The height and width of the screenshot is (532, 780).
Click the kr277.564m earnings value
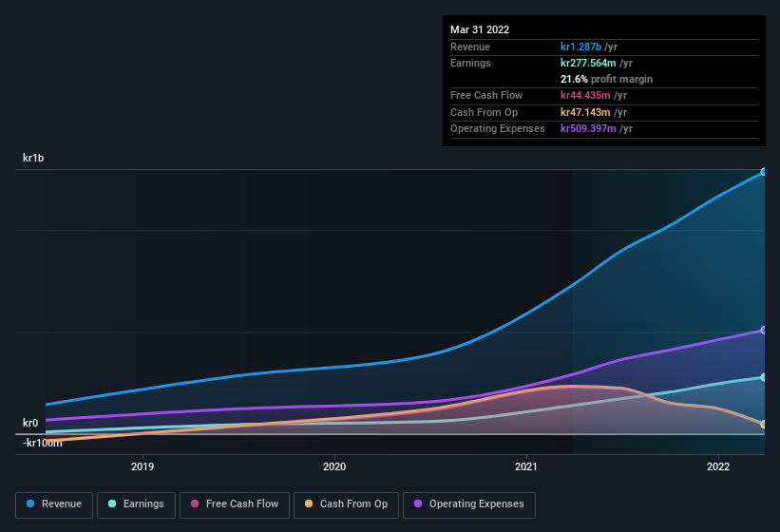pyautogui.click(x=588, y=63)
